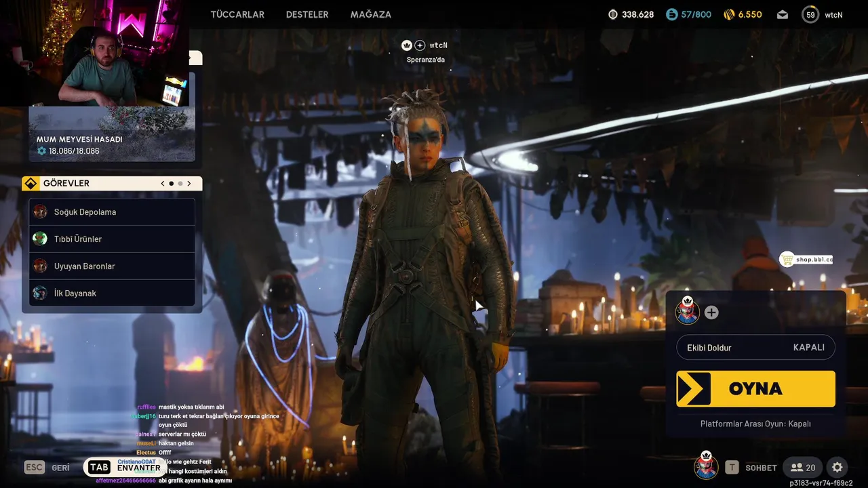Open the Uyuyan Baronlar quest
This screenshot has width=868, height=488.
(x=112, y=266)
